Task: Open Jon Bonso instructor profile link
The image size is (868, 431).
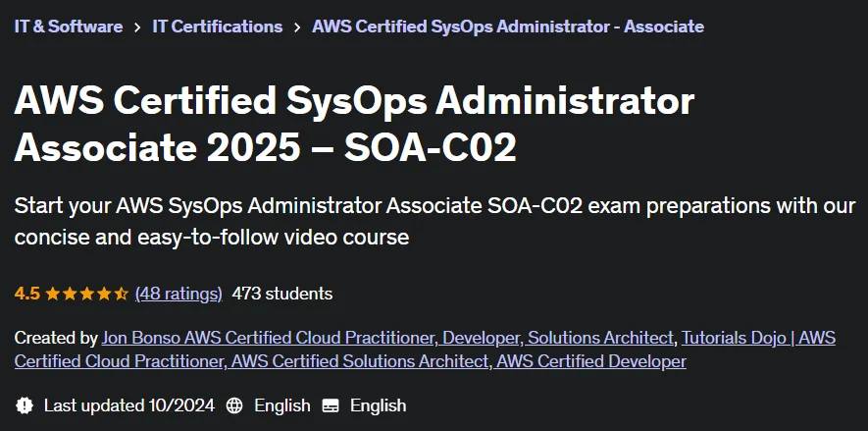Action: (387, 338)
